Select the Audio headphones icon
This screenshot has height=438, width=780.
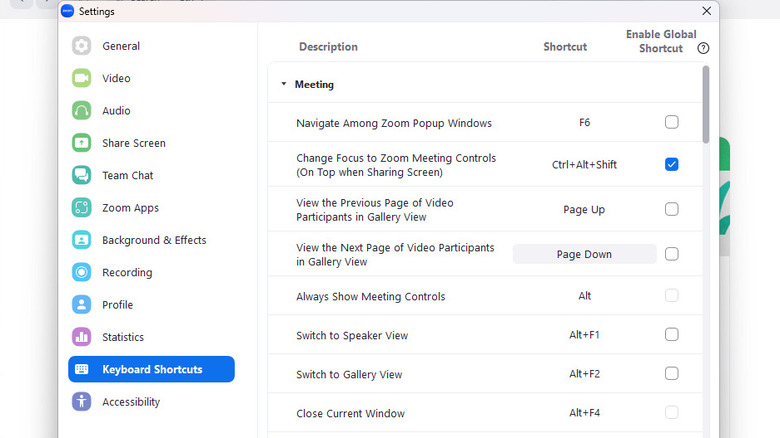coord(82,111)
